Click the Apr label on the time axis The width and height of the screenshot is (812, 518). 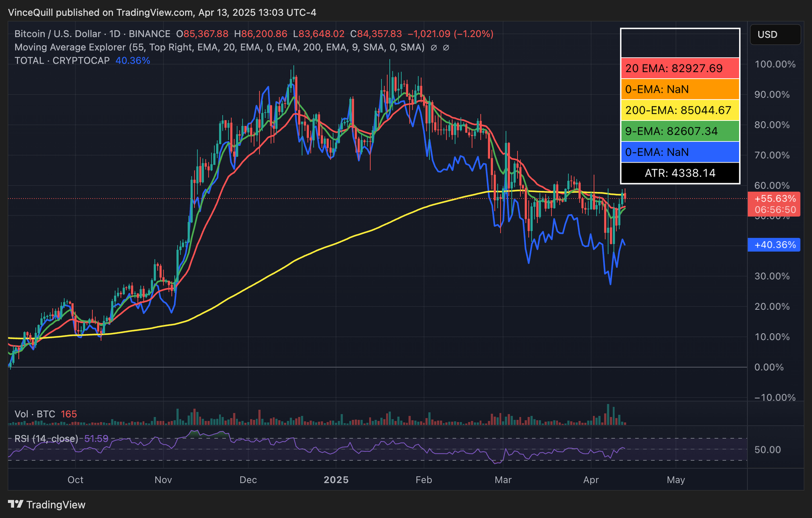point(591,479)
